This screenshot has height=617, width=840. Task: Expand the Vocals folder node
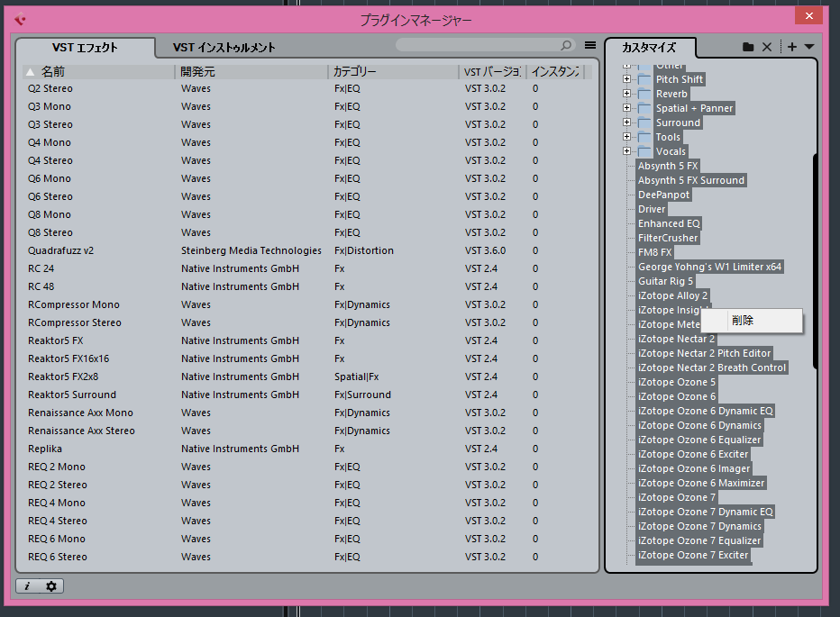click(626, 151)
